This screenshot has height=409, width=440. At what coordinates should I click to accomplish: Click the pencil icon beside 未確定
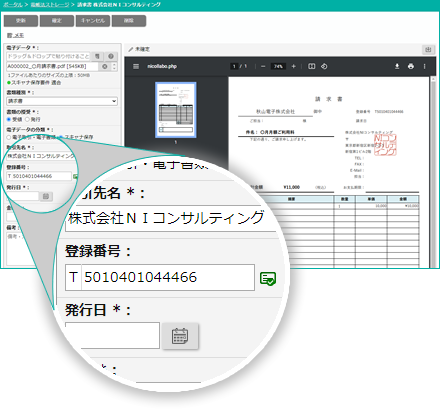(131, 49)
